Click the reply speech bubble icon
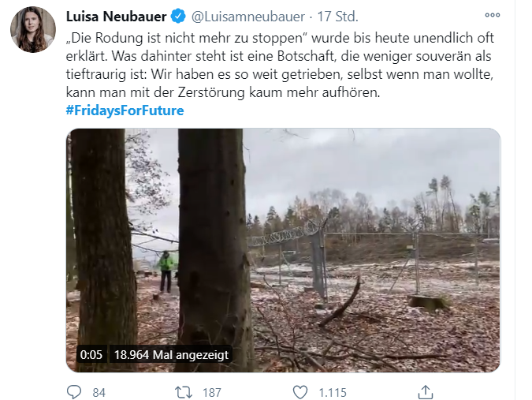Image resolution: width=532 pixels, height=400 pixels. point(73,392)
